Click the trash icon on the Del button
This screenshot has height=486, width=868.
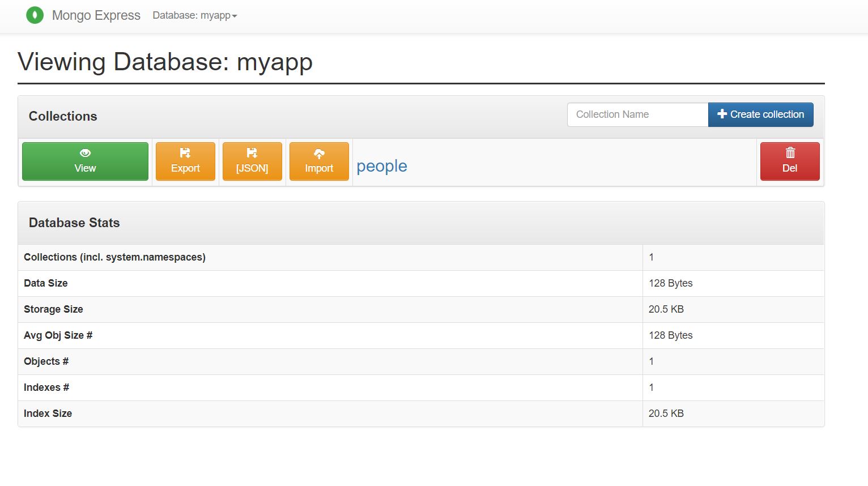(790, 152)
